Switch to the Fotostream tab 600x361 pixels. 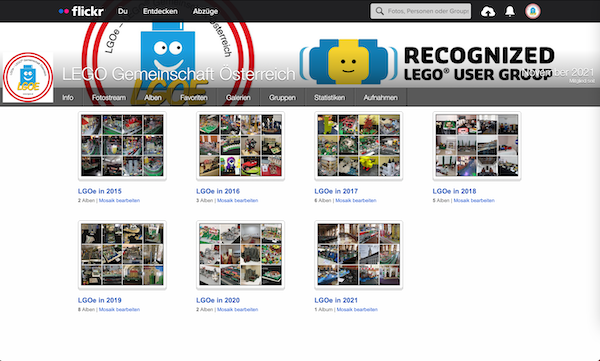pos(109,98)
